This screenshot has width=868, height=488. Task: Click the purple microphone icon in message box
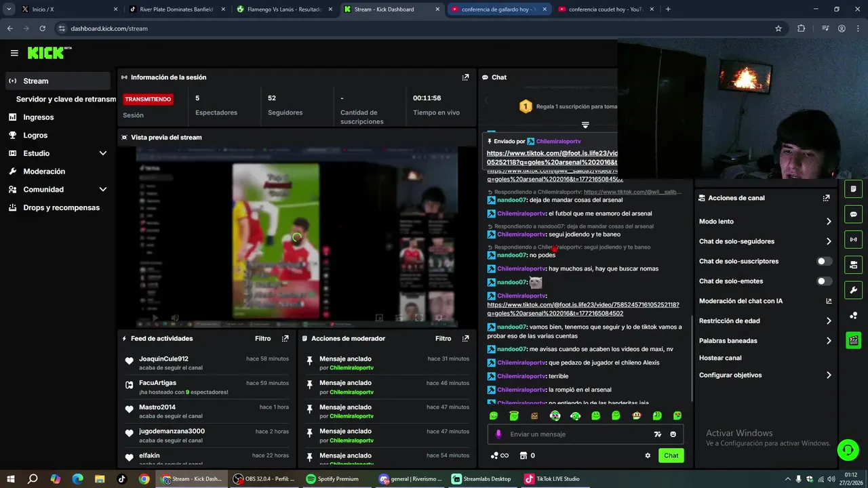click(498, 434)
